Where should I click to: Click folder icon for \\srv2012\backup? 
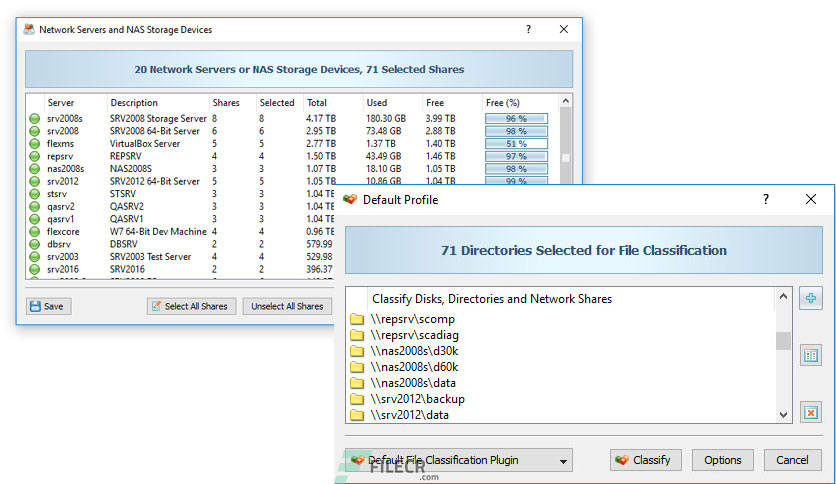[357, 399]
